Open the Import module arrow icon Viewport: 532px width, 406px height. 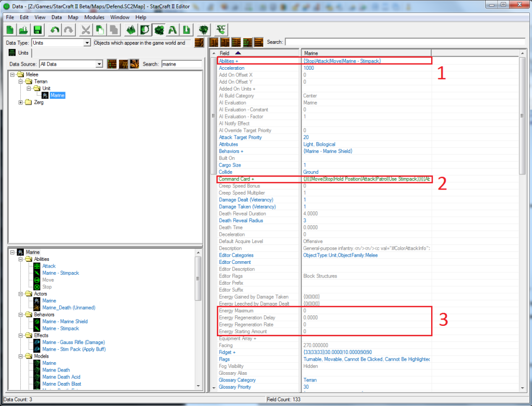click(x=186, y=30)
